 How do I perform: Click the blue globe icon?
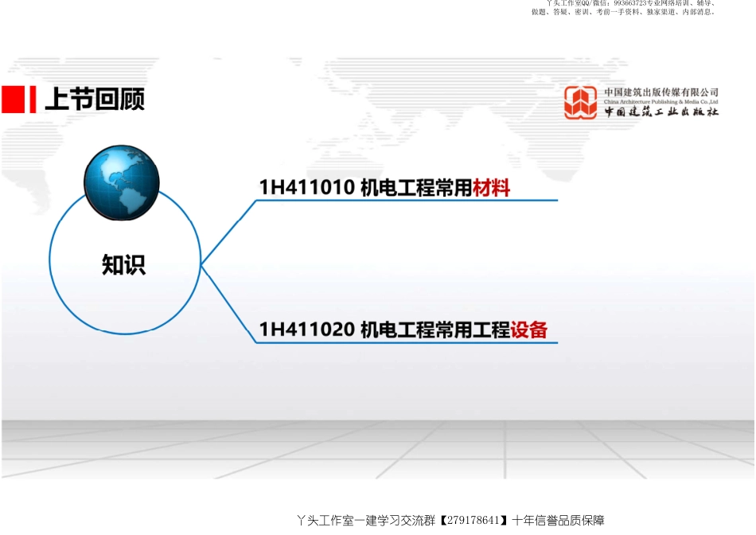121,182
